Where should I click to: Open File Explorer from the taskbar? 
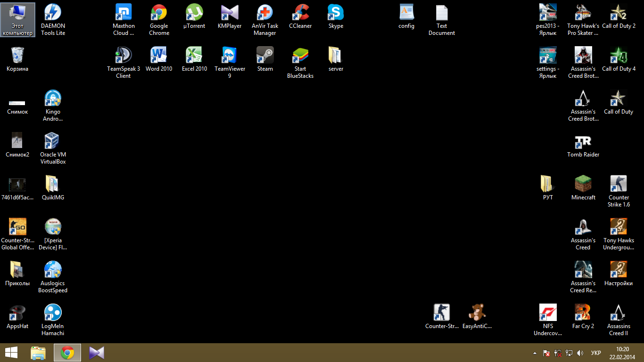38,353
